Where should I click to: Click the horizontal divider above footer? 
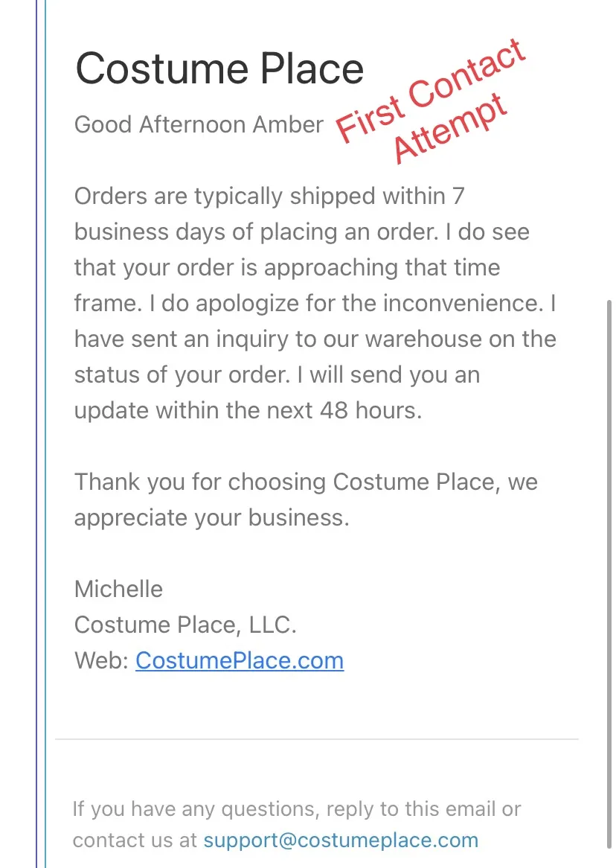317,739
